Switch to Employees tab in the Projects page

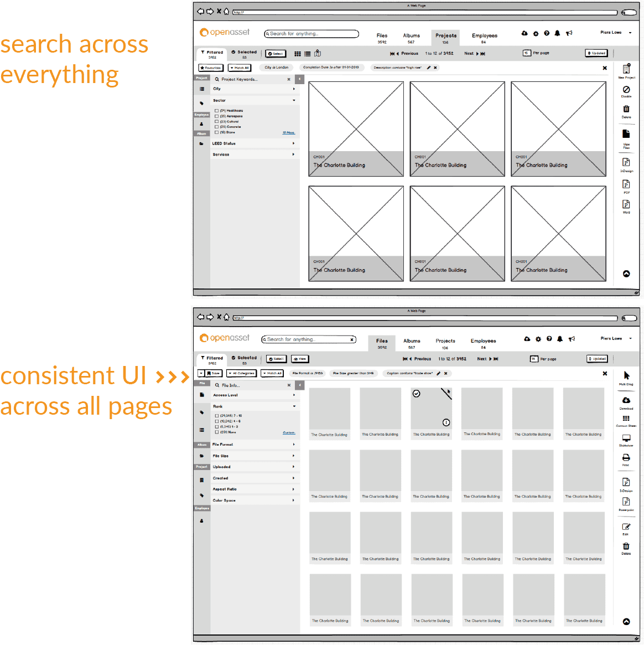484,36
